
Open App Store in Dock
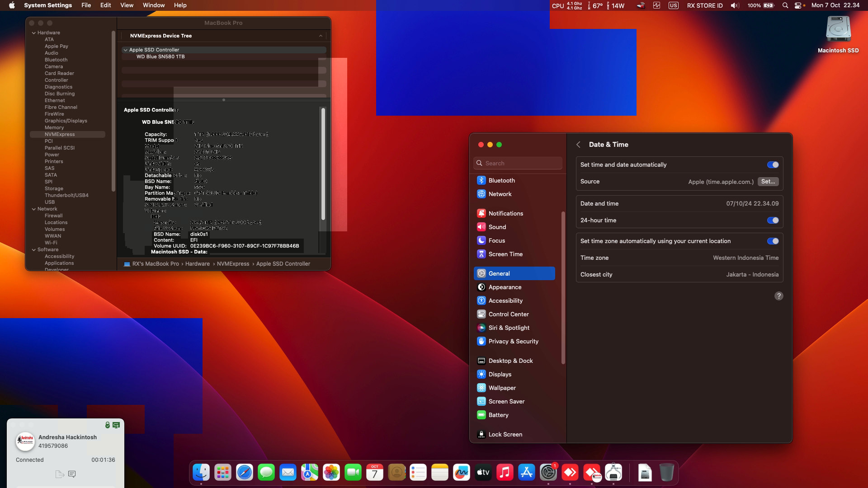coord(527,473)
